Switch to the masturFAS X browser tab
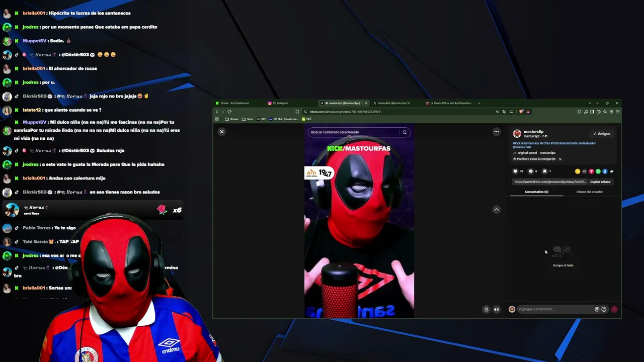644x362 pixels. coord(394,103)
